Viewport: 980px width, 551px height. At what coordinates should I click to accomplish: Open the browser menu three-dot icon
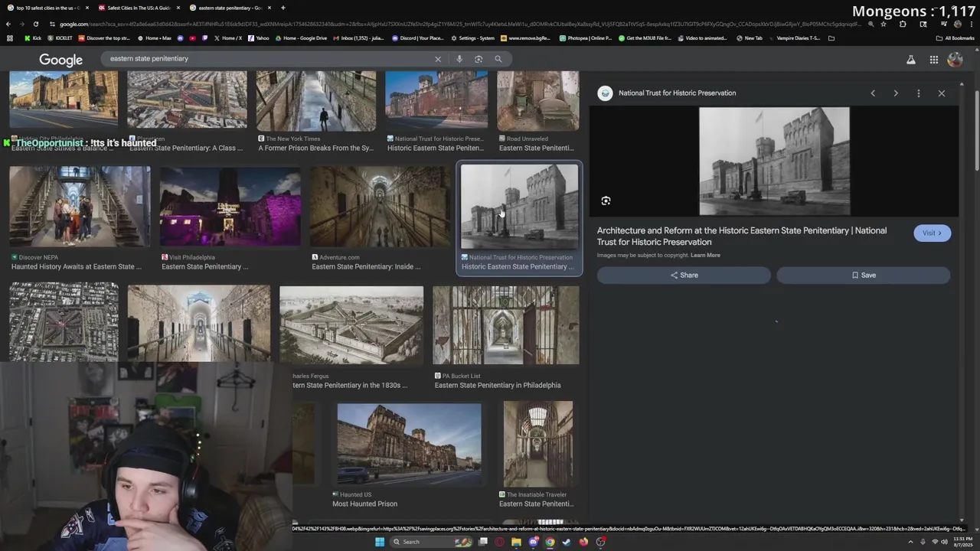[x=971, y=24]
